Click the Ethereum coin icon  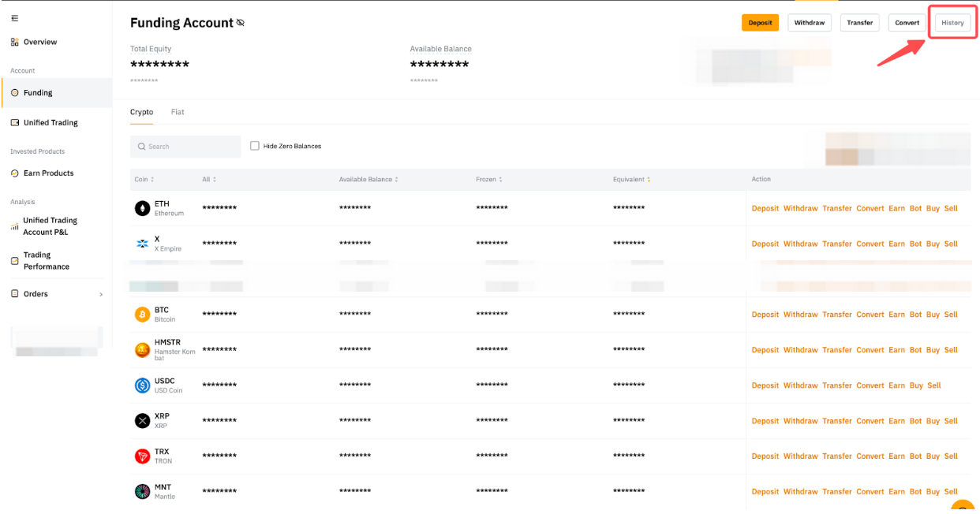click(142, 209)
